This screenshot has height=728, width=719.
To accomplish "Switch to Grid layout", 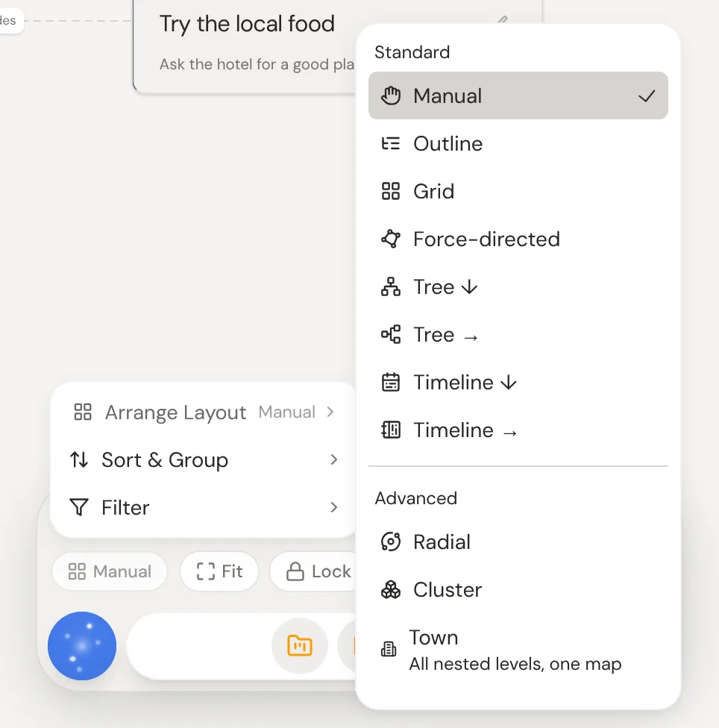I will (x=518, y=191).
